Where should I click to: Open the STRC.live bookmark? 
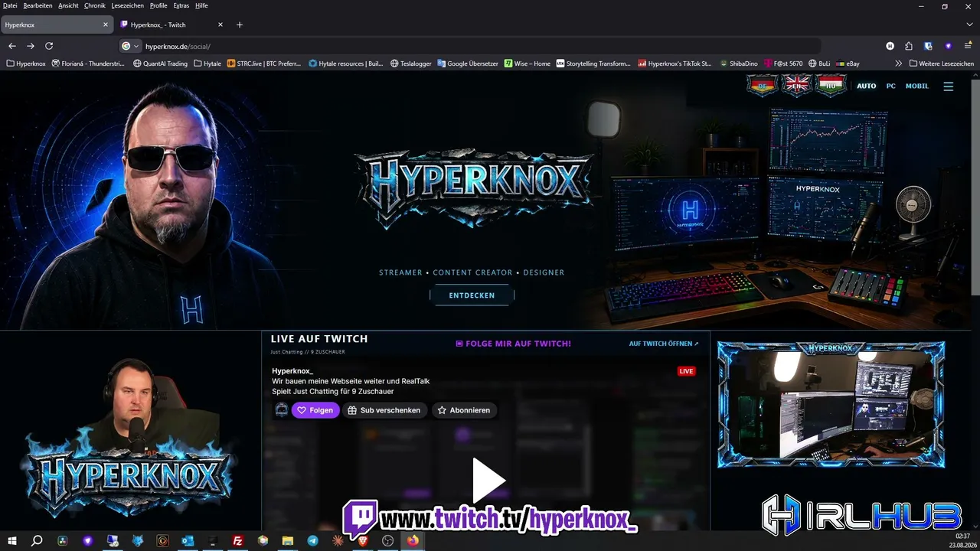pos(265,64)
